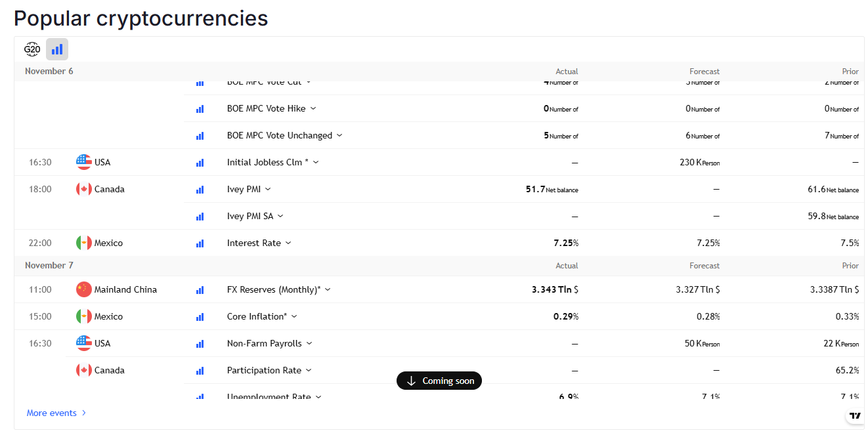Click the Coming soon button
Screen dimensions: 868x439
click(439, 380)
